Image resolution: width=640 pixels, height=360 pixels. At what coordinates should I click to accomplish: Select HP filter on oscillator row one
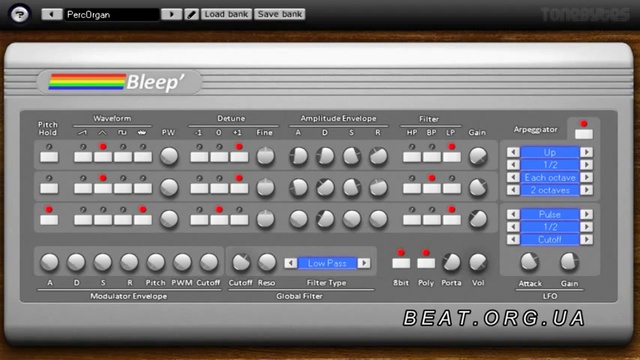[x=412, y=157]
